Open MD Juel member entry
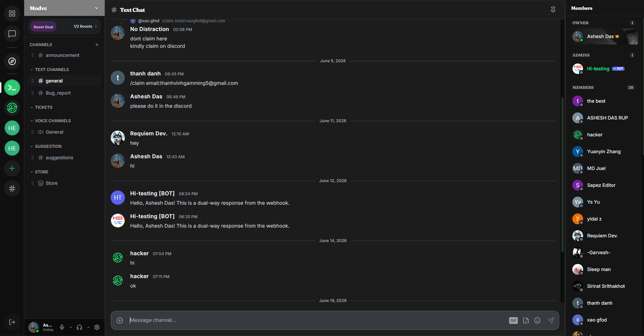The width and height of the screenshot is (644, 336). point(605,168)
